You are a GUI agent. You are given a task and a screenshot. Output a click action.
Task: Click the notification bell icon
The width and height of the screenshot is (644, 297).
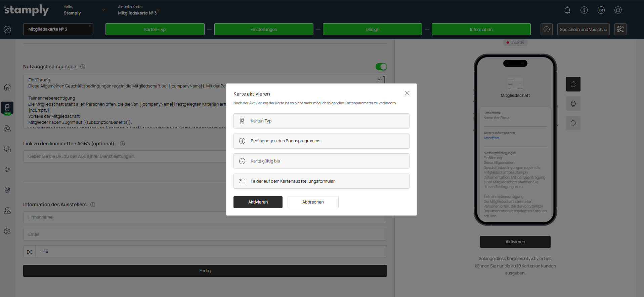point(567,10)
